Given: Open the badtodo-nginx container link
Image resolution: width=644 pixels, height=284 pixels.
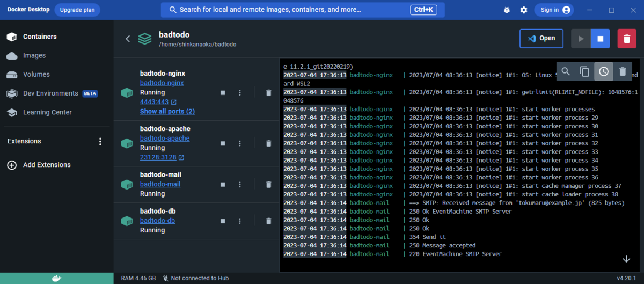Looking at the screenshot, I should (162, 83).
